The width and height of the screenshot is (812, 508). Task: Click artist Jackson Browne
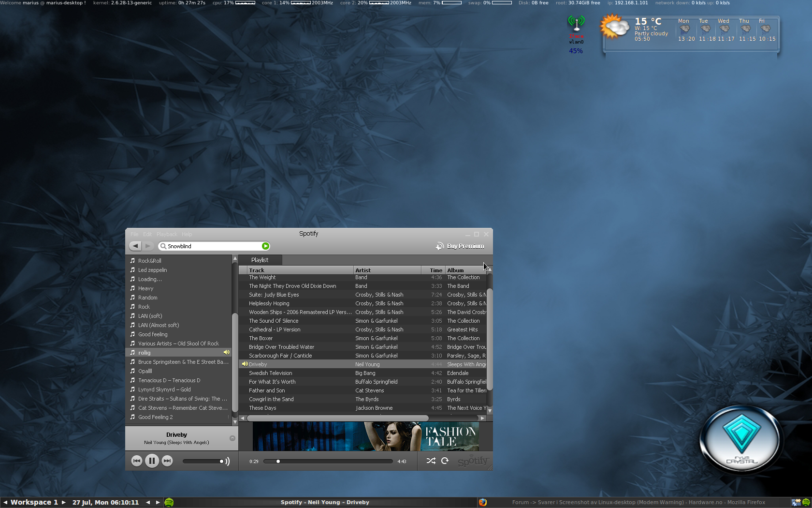coord(374,408)
